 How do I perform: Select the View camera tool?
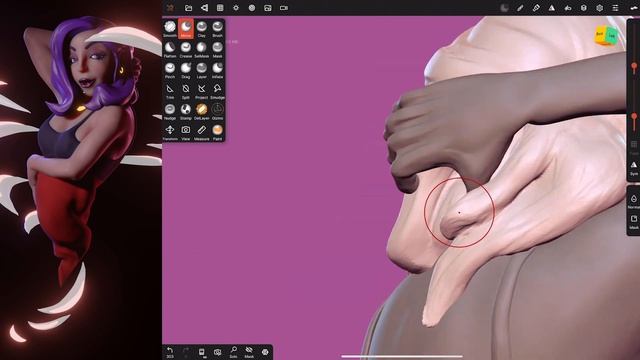click(186, 132)
